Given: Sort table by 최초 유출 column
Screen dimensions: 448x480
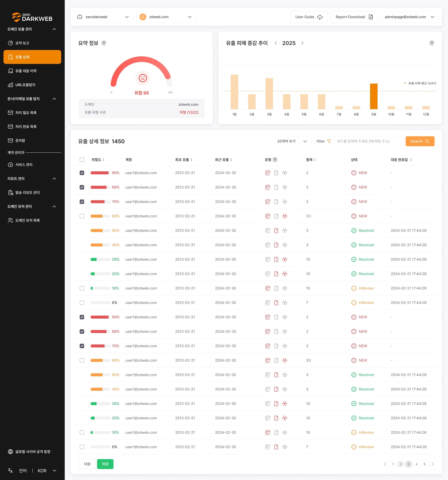Looking at the screenshot, I should (191, 160).
